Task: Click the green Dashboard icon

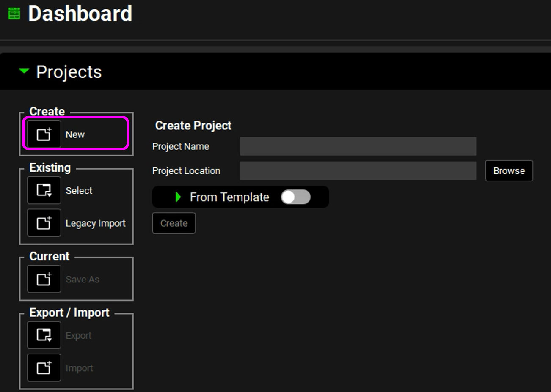Action: point(14,14)
